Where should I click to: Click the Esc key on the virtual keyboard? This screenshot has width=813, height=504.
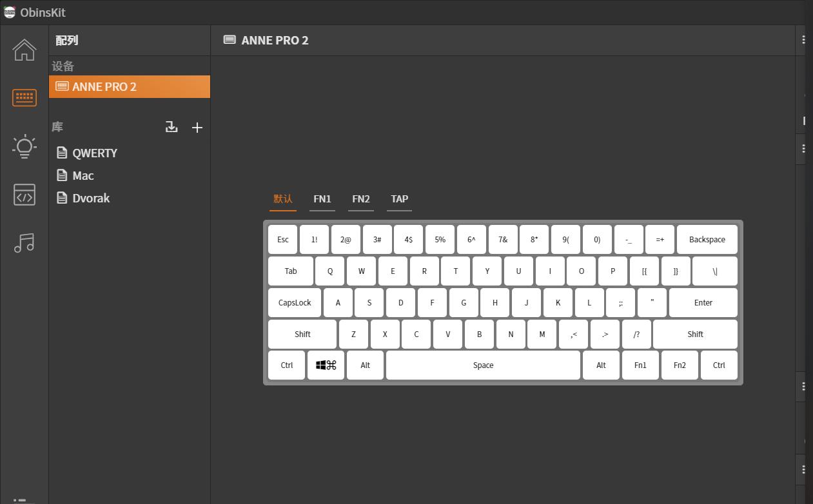click(x=282, y=239)
